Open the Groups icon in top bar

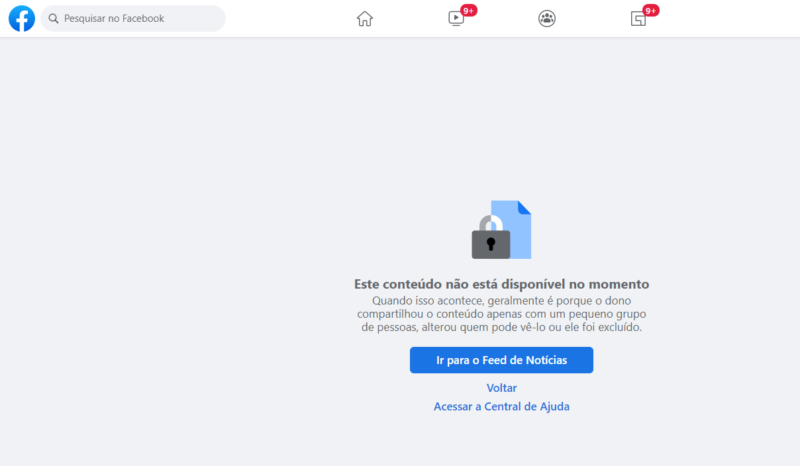click(x=546, y=18)
